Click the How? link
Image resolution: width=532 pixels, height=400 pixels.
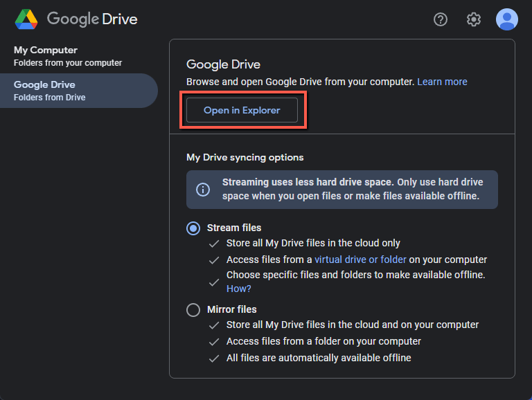238,289
